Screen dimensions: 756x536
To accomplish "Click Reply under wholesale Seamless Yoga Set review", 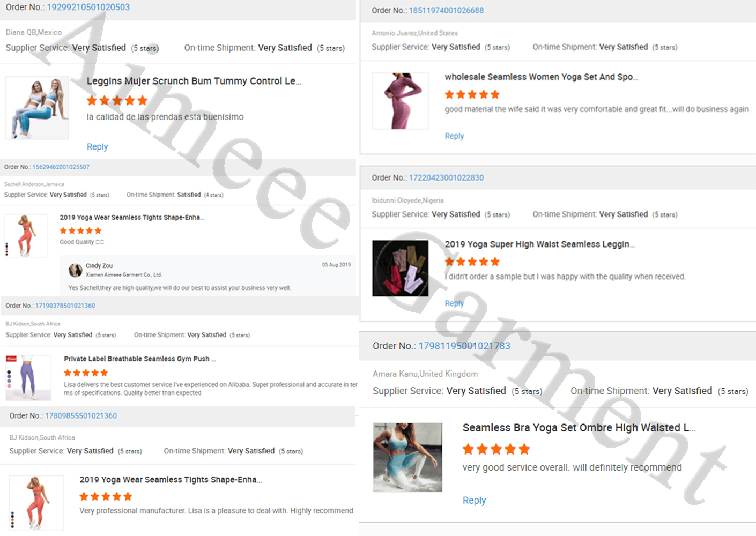I will 454,136.
